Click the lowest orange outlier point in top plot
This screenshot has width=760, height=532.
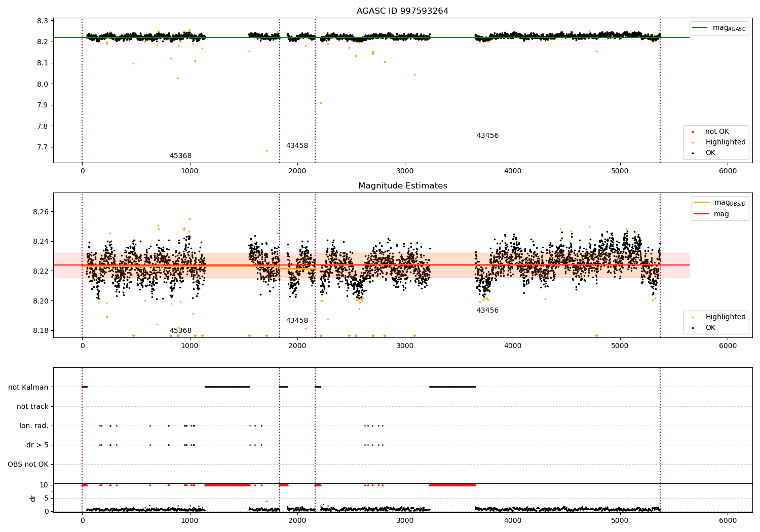267,150
